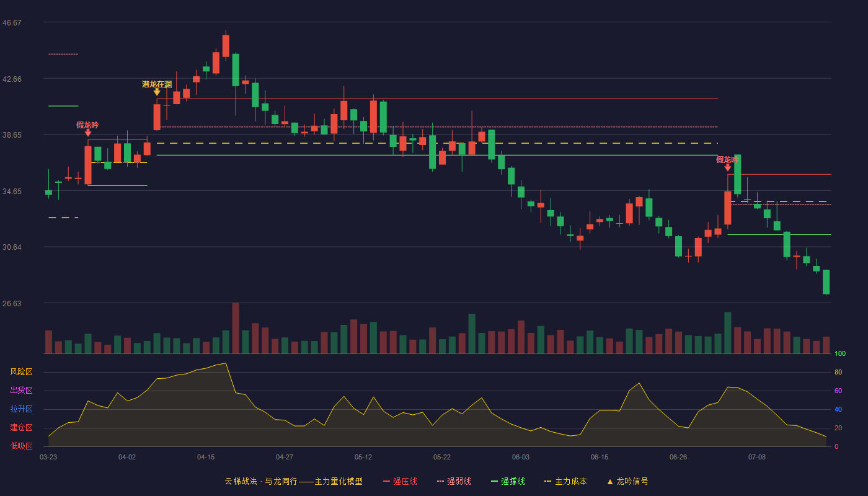Click the 风险区 zone label
The width and height of the screenshot is (868, 496).
click(21, 372)
